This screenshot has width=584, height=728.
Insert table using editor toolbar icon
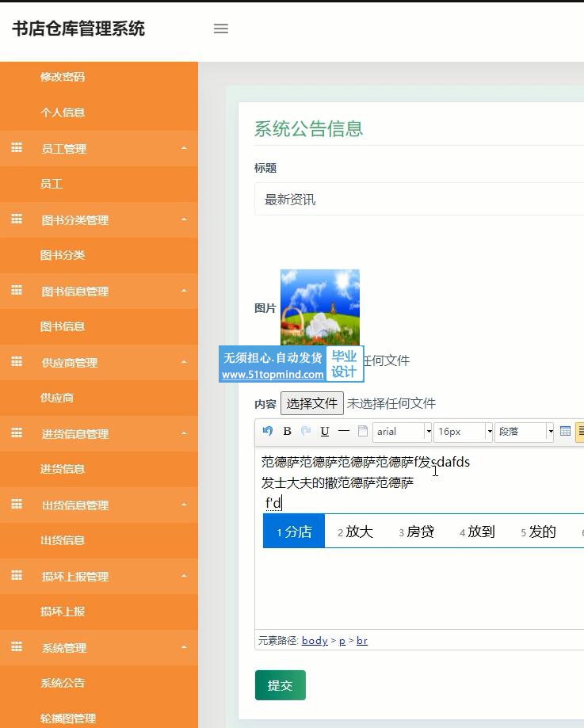pyautogui.click(x=565, y=431)
